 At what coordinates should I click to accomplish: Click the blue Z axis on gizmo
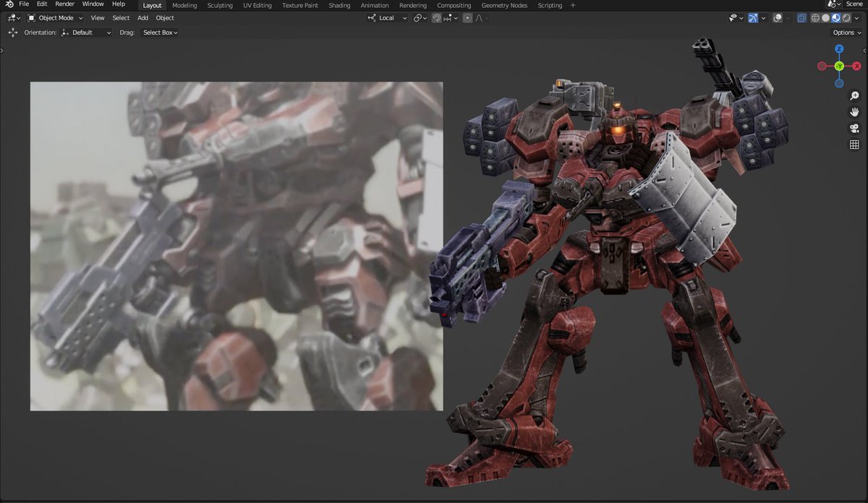839,49
